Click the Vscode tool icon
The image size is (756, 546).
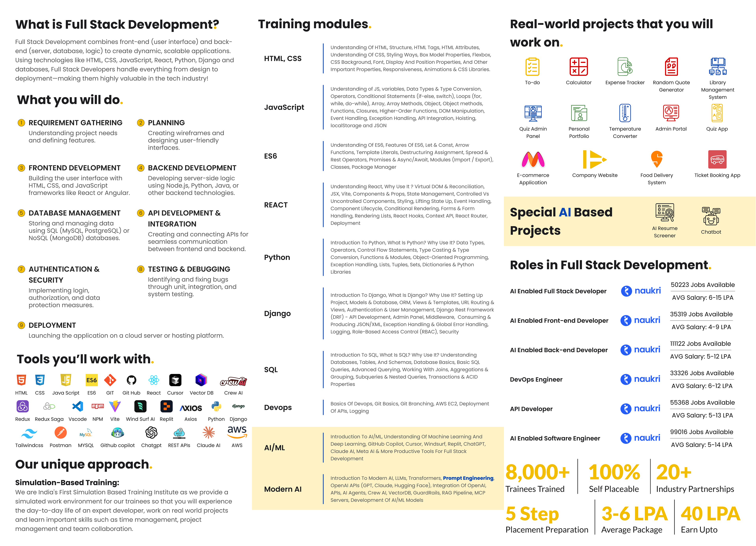pyautogui.click(x=77, y=406)
